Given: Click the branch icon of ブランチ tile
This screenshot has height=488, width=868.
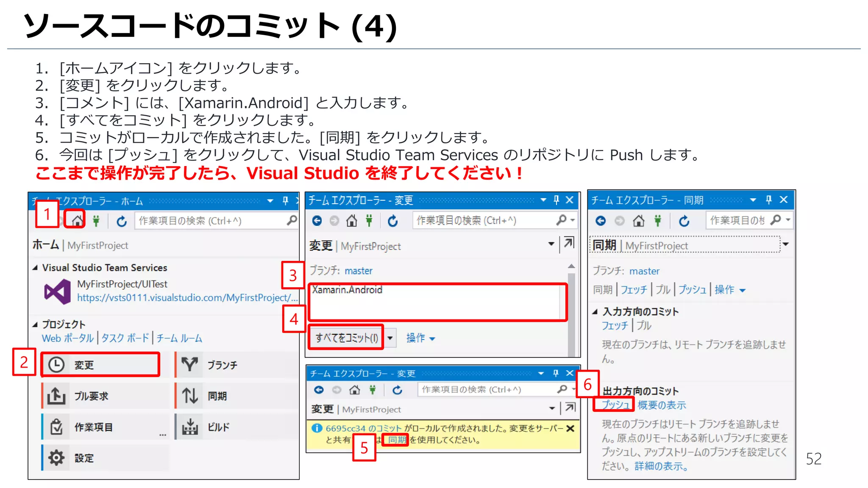Looking at the screenshot, I should 189,364.
